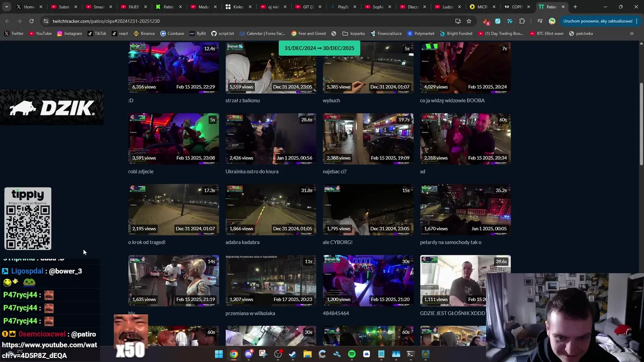Image resolution: width=644 pixels, height=362 pixels.
Task: Click the red extension icon with a badge
Action: click(486, 21)
